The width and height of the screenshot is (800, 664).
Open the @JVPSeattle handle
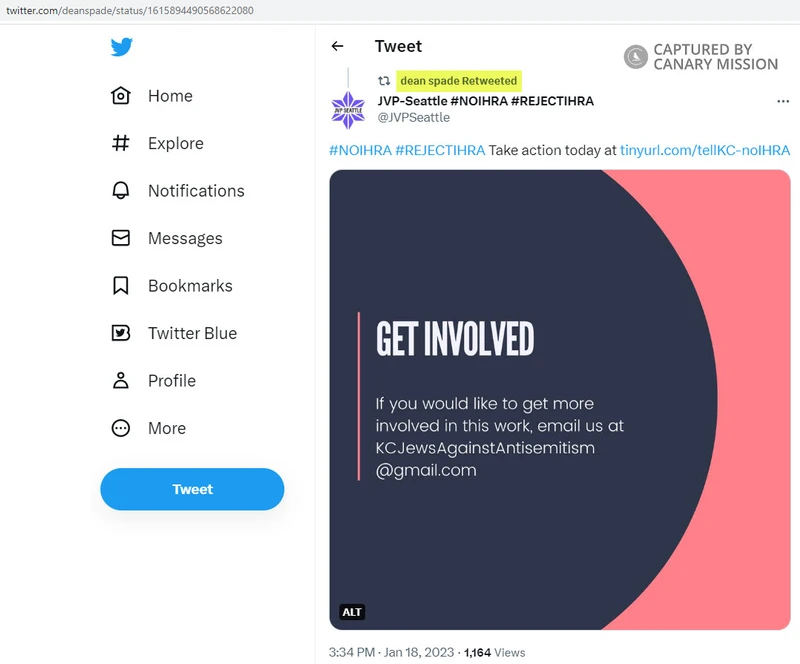tap(414, 117)
